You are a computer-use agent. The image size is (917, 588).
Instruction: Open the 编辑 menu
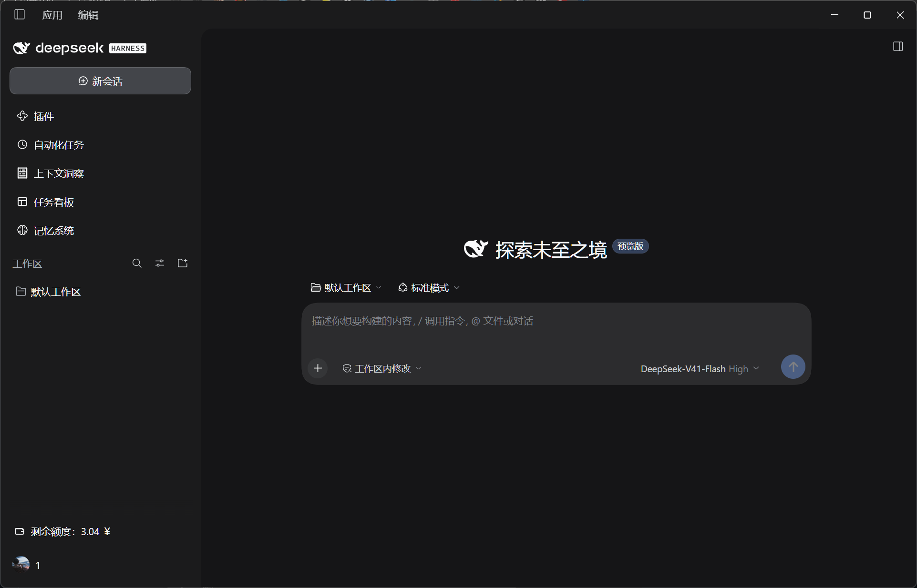coord(88,15)
